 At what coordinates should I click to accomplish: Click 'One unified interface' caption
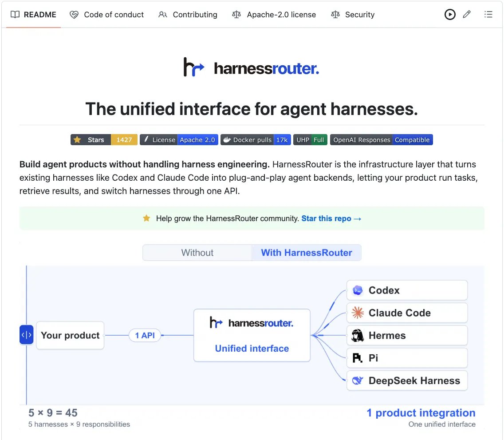[442, 424]
